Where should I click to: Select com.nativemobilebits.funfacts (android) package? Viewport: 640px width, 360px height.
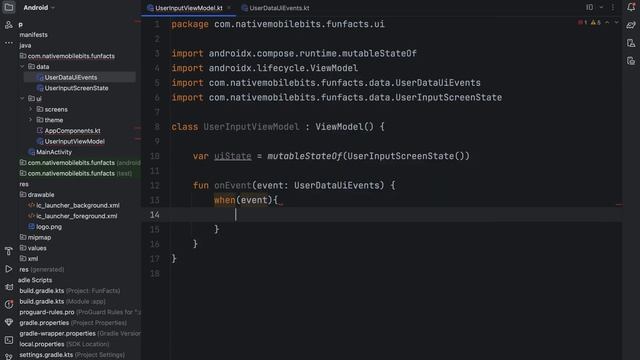tap(80, 162)
